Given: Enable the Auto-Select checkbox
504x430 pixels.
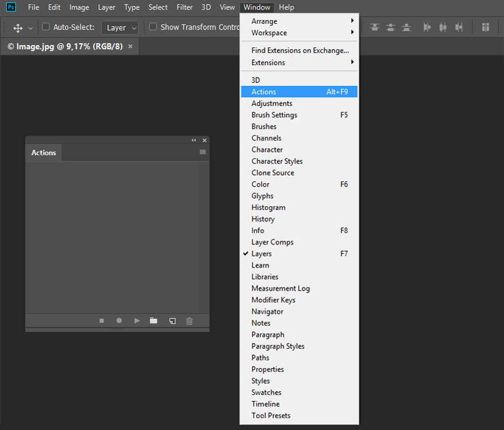Looking at the screenshot, I should (x=46, y=27).
